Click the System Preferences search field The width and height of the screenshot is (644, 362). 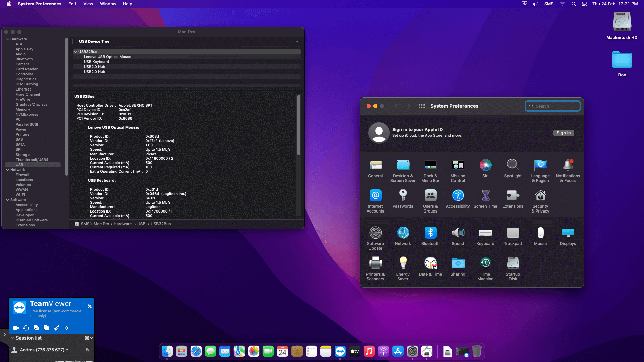tap(552, 106)
